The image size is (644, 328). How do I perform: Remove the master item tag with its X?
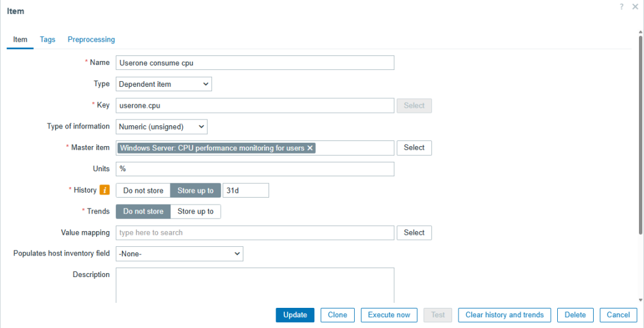310,148
